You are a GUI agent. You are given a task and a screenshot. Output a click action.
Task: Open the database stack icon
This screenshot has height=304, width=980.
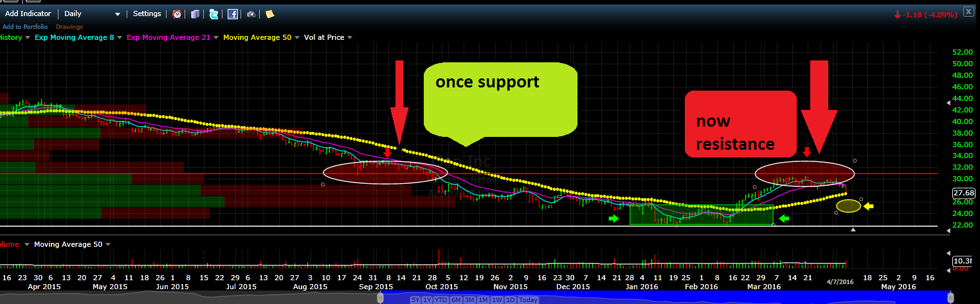click(x=195, y=13)
